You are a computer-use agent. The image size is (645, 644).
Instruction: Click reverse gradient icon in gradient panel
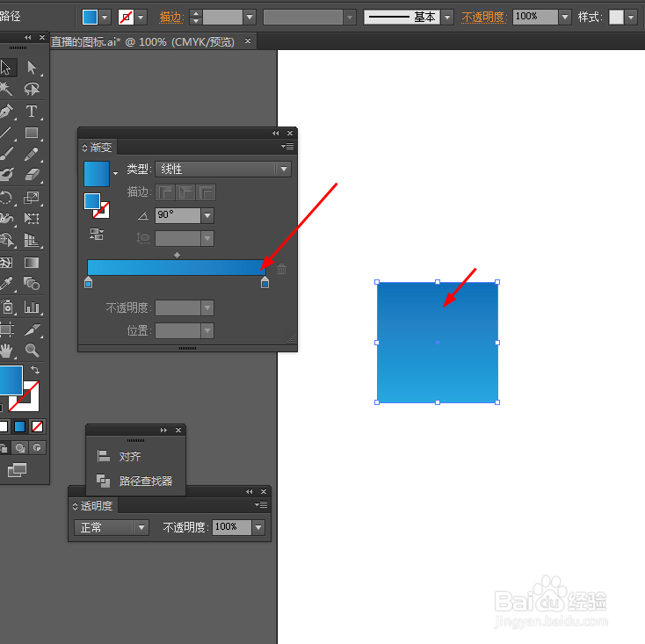pyautogui.click(x=97, y=234)
